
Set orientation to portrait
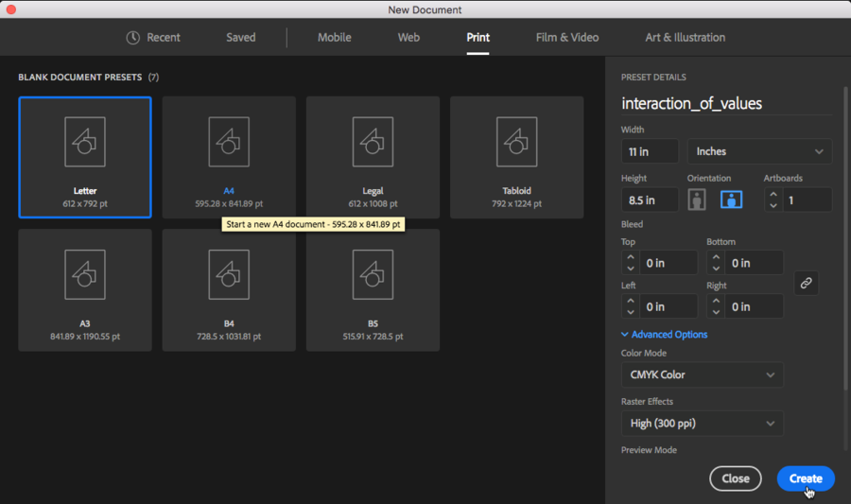coord(697,200)
